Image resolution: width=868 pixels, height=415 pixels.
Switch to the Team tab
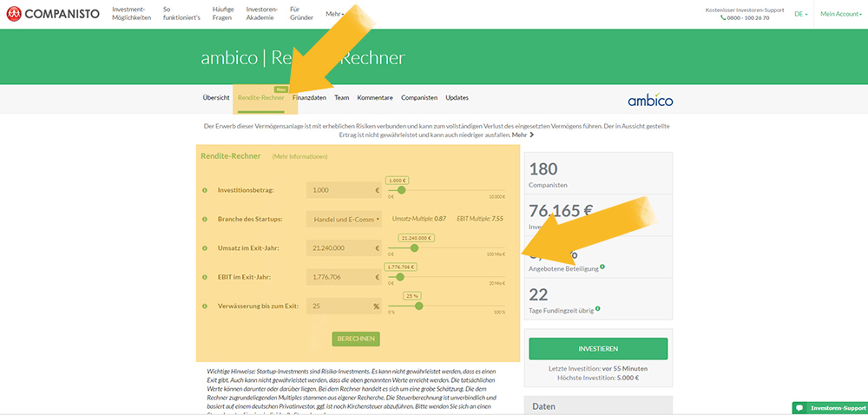[341, 98]
